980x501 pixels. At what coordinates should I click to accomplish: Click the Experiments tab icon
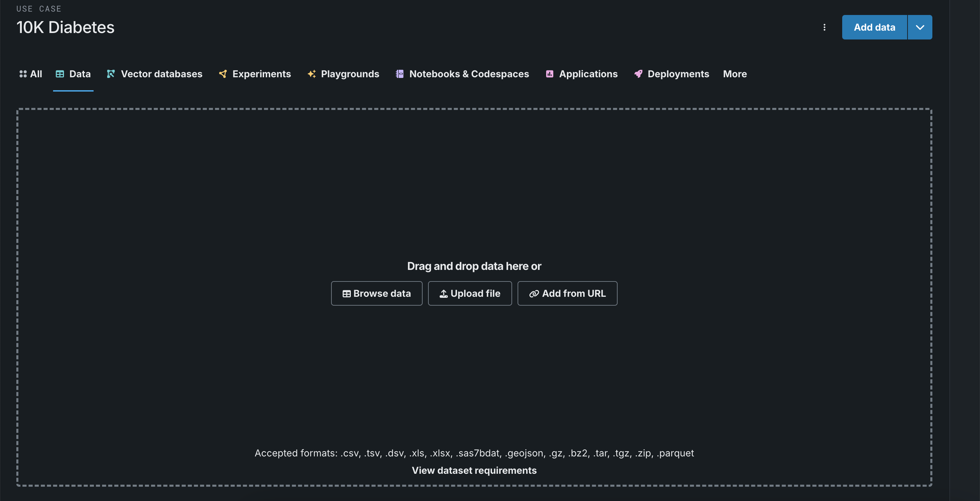(x=223, y=74)
